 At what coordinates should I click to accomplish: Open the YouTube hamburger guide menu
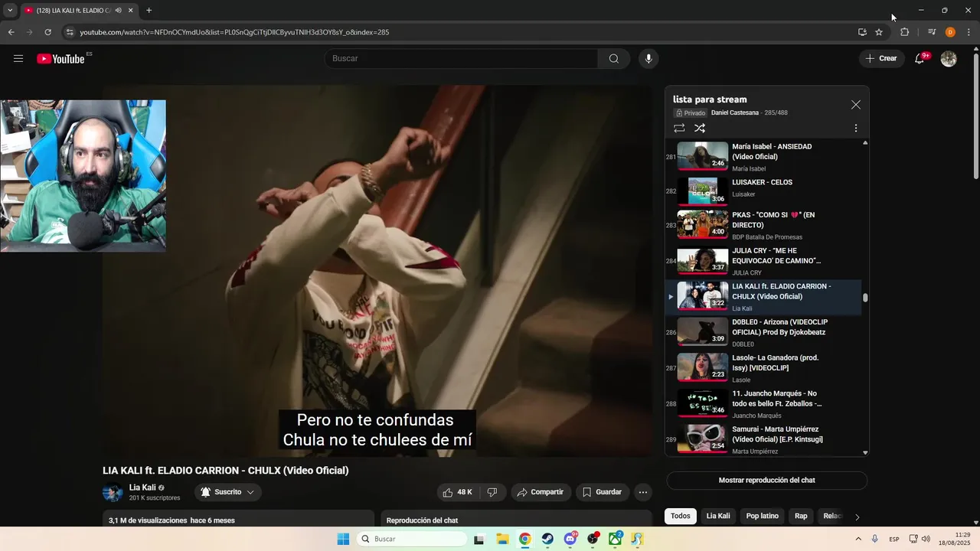click(18, 58)
